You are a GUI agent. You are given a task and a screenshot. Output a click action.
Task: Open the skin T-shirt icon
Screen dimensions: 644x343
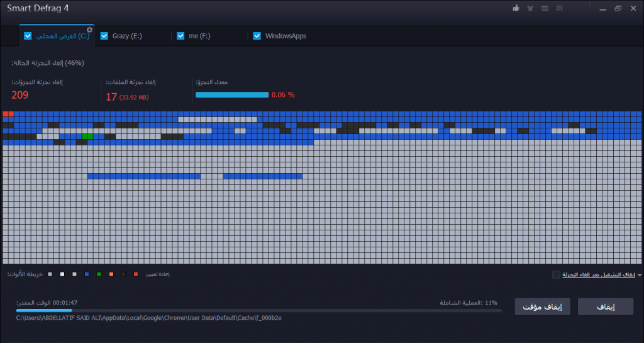(x=530, y=8)
